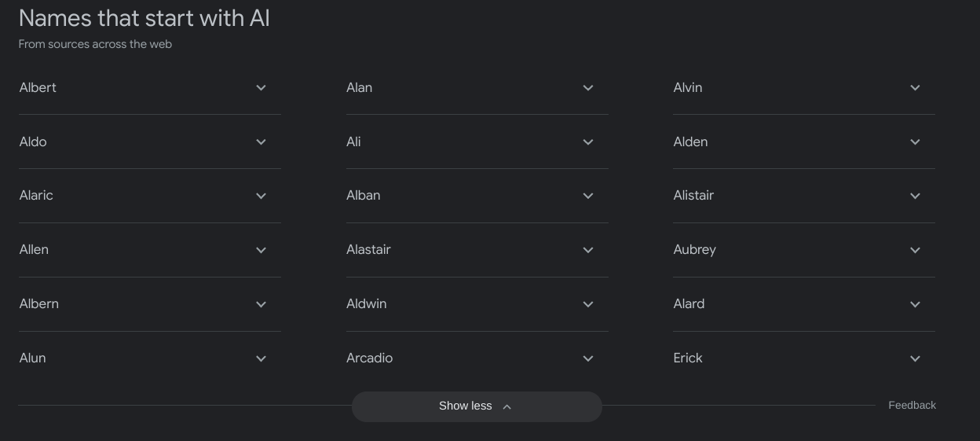Viewport: 980px width, 441px height.
Task: Expand the Alastair chevron
Action: [587, 250]
